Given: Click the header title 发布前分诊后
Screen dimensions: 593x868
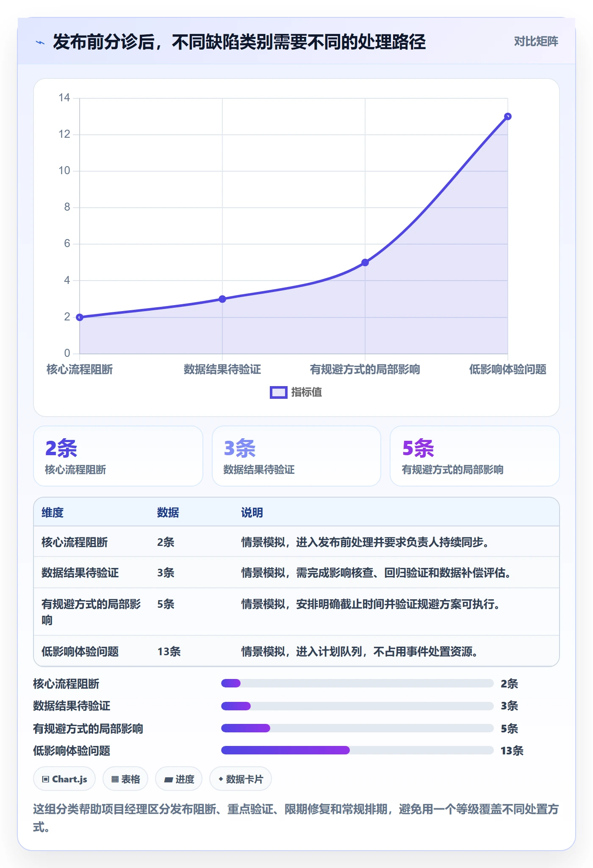Looking at the screenshot, I should tap(239, 42).
